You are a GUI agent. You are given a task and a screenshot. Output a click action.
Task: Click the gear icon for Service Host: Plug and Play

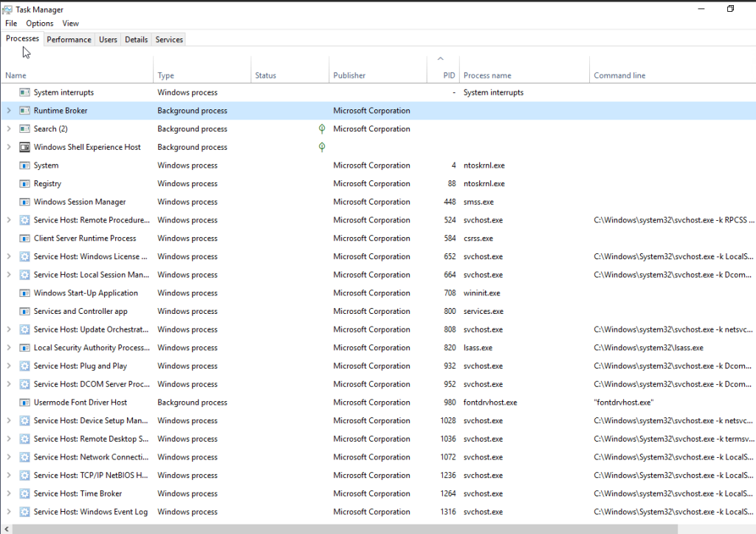coord(24,366)
